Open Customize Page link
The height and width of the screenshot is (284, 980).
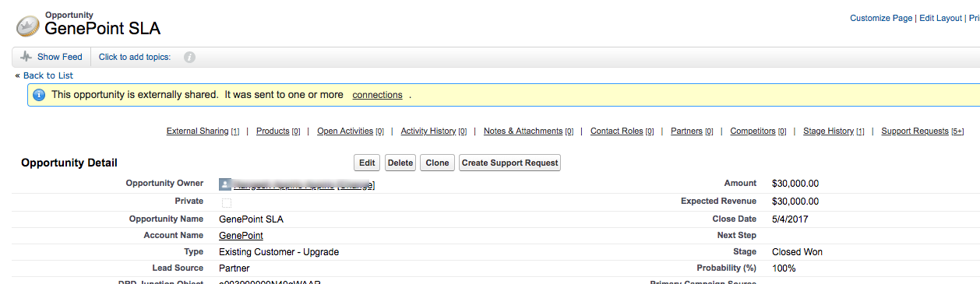point(881,18)
